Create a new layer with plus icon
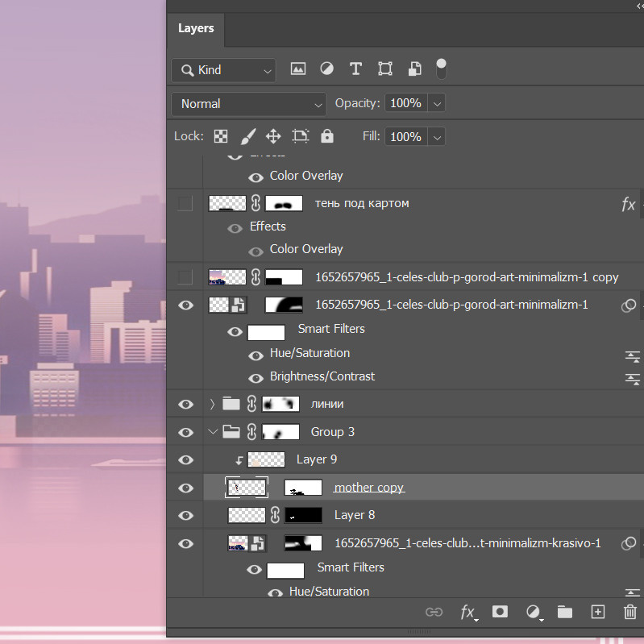The image size is (644, 644). 597,612
